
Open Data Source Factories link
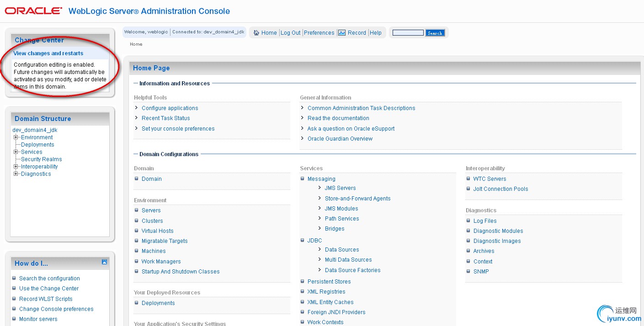[x=353, y=270]
